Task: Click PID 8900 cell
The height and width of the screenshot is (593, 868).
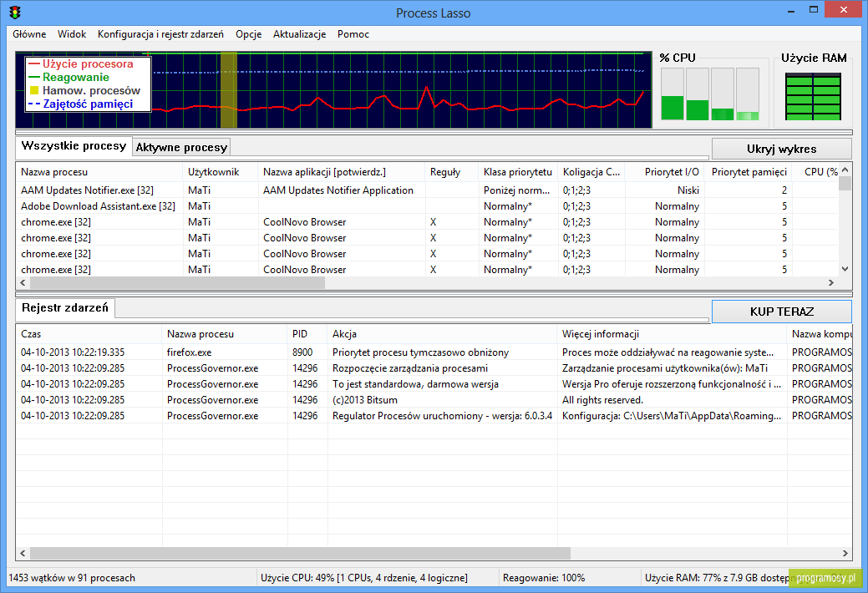Action: point(302,352)
